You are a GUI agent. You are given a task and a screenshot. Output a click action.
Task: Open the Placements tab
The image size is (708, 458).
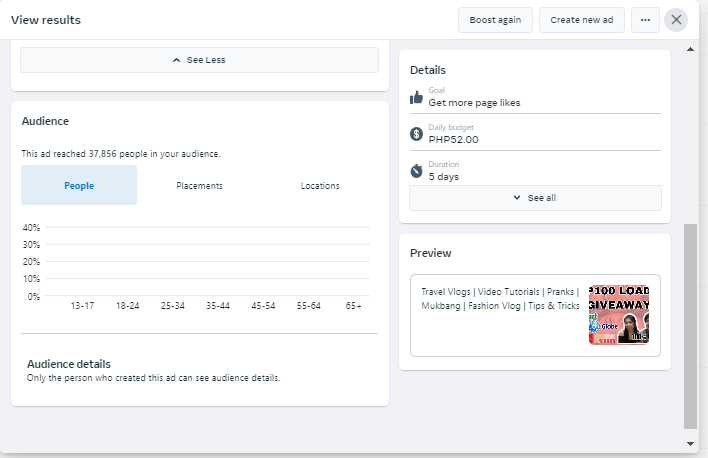coord(199,186)
